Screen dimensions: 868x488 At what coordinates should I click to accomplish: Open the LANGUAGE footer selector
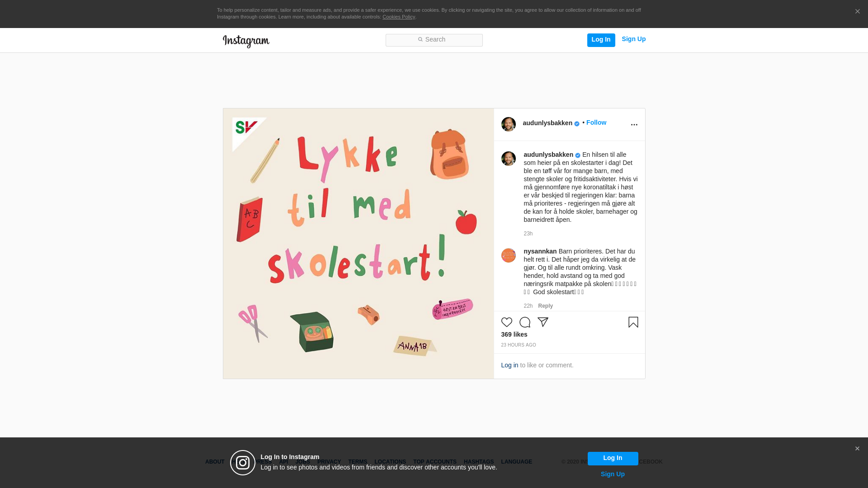click(516, 462)
